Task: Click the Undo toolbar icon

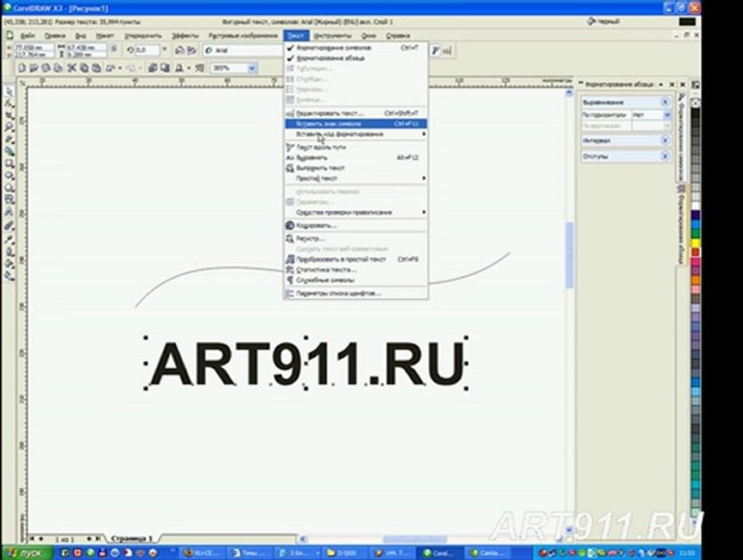Action: (x=110, y=68)
